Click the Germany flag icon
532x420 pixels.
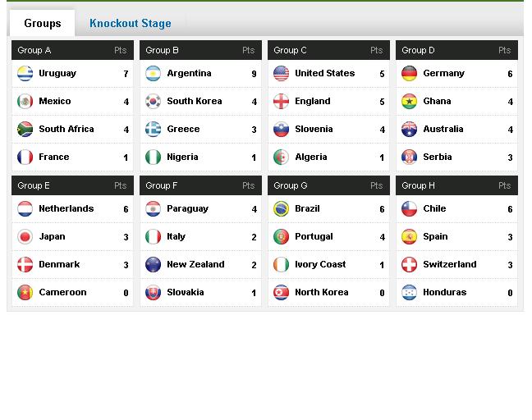pos(409,74)
